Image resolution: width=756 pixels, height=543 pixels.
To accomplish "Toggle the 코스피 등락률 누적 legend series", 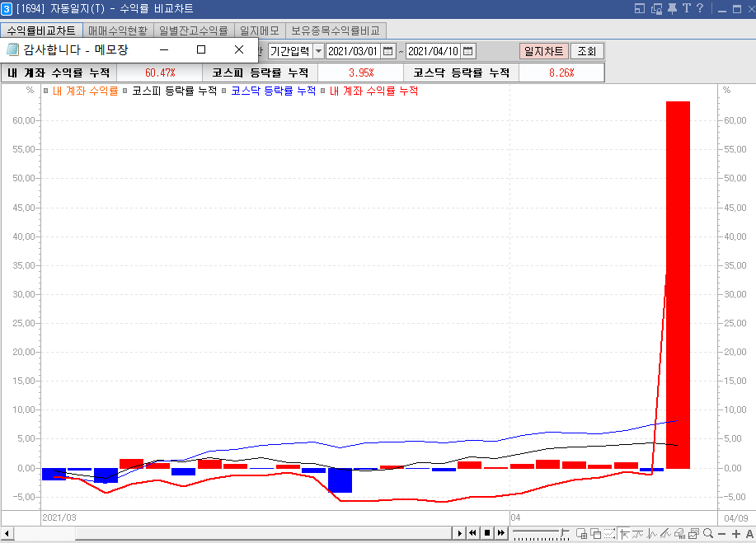I will [174, 91].
